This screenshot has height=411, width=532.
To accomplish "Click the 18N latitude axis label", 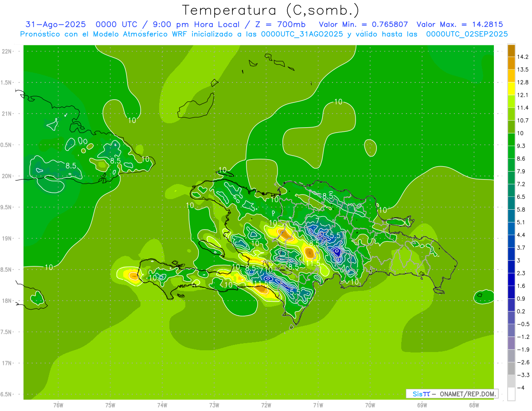I will (x=6, y=301).
